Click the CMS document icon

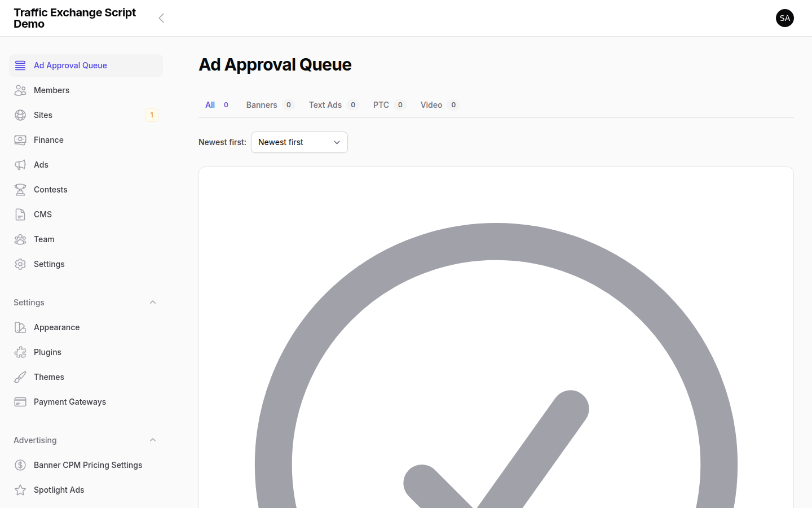[x=20, y=214]
